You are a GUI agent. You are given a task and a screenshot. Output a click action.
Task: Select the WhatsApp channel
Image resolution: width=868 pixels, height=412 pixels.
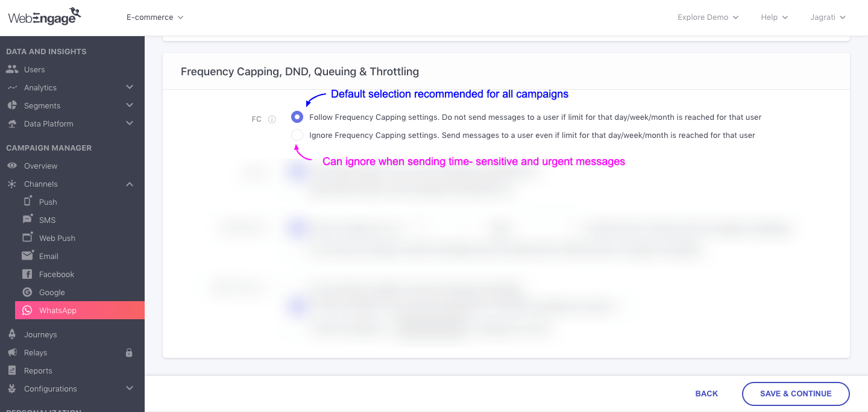pyautogui.click(x=57, y=310)
